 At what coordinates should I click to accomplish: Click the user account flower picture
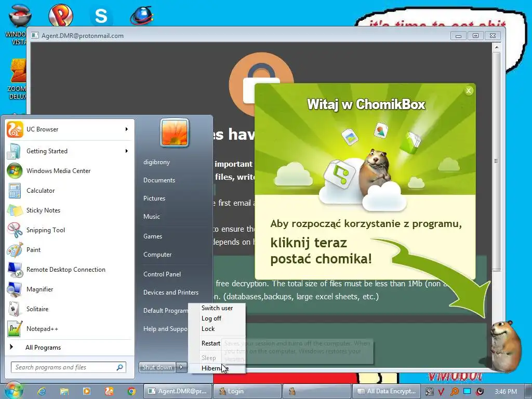(175, 132)
